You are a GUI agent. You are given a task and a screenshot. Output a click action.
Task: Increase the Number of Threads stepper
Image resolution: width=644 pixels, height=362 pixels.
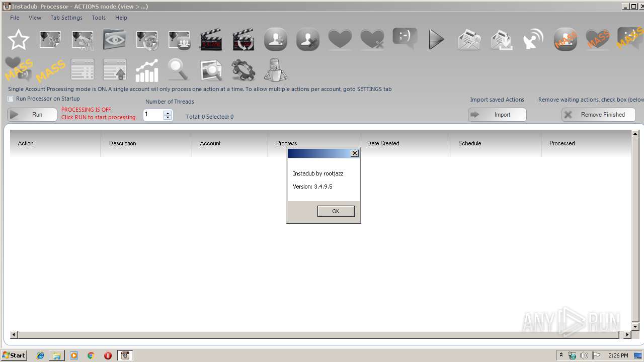(x=168, y=113)
